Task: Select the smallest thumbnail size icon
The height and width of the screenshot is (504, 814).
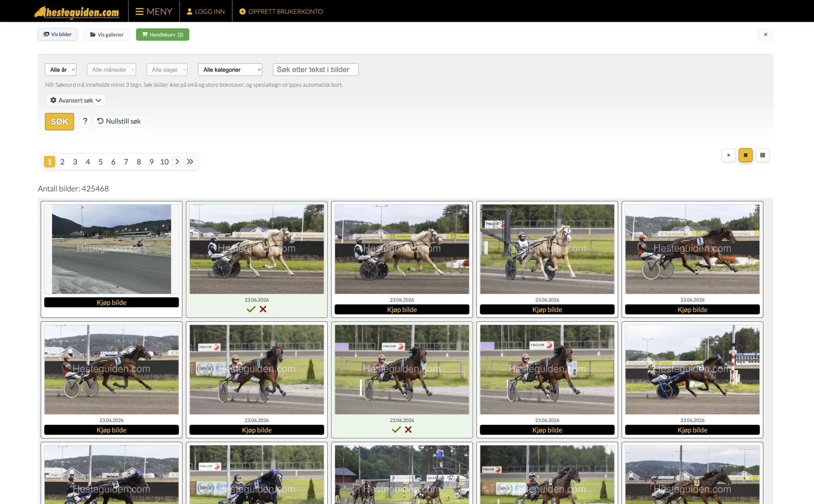Action: [x=729, y=155]
